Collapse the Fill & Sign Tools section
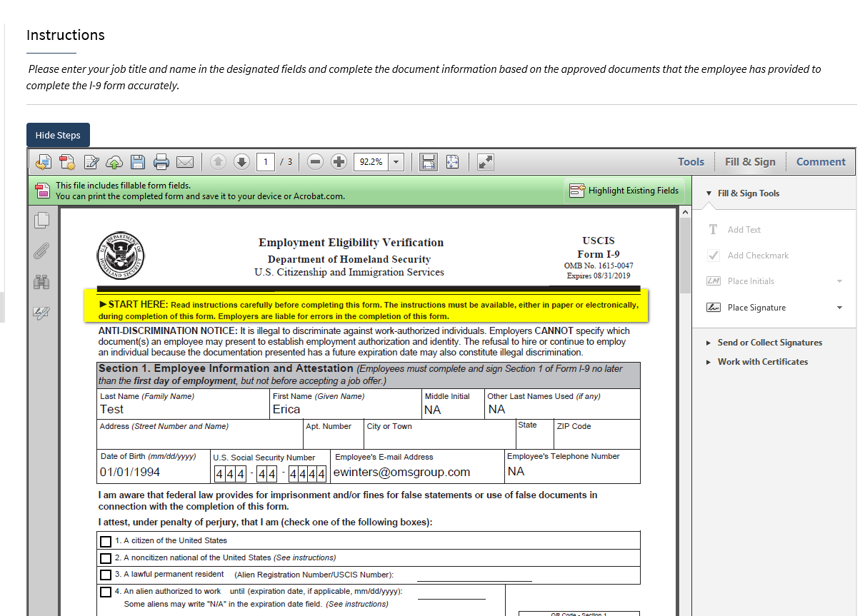The image size is (860, 616). coord(709,193)
